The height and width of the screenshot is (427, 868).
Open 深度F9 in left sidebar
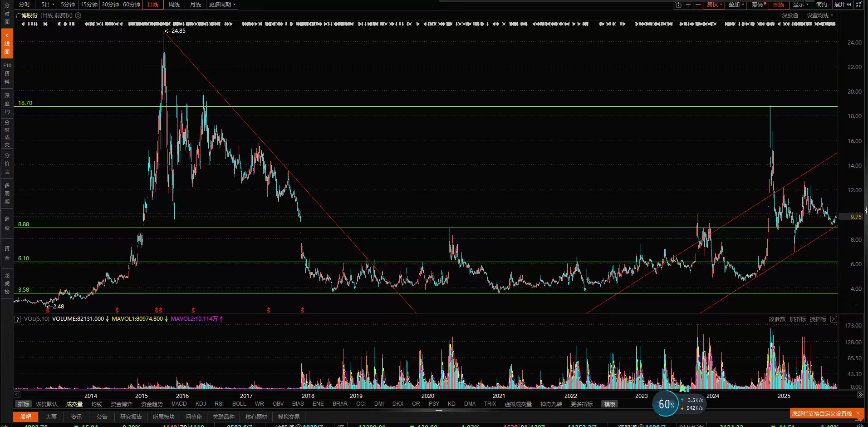[x=7, y=104]
